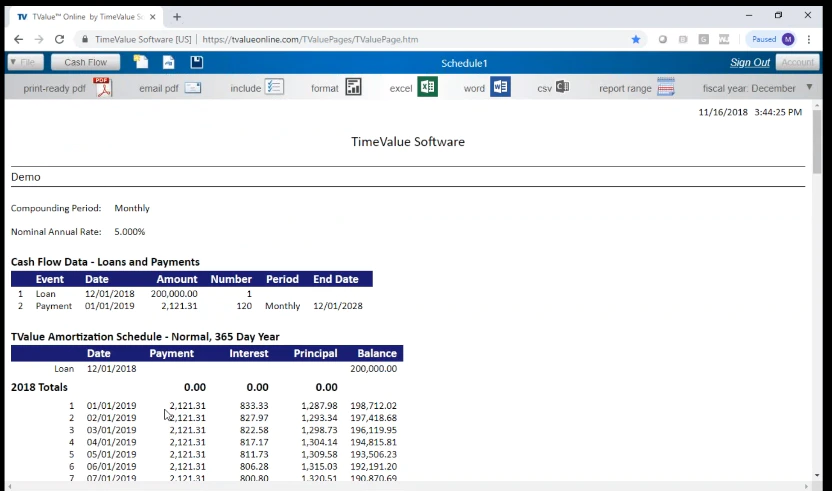Image resolution: width=832 pixels, height=491 pixels.
Task: Click the Schedule1 title text
Action: pyautogui.click(x=464, y=63)
